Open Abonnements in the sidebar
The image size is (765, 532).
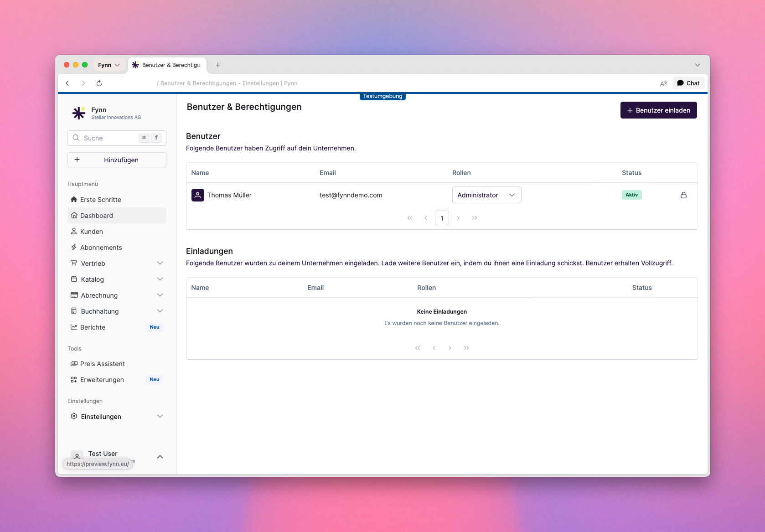coord(117,248)
